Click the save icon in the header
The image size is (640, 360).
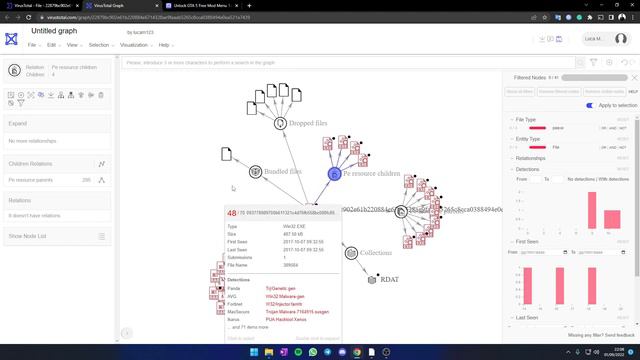coord(559,39)
